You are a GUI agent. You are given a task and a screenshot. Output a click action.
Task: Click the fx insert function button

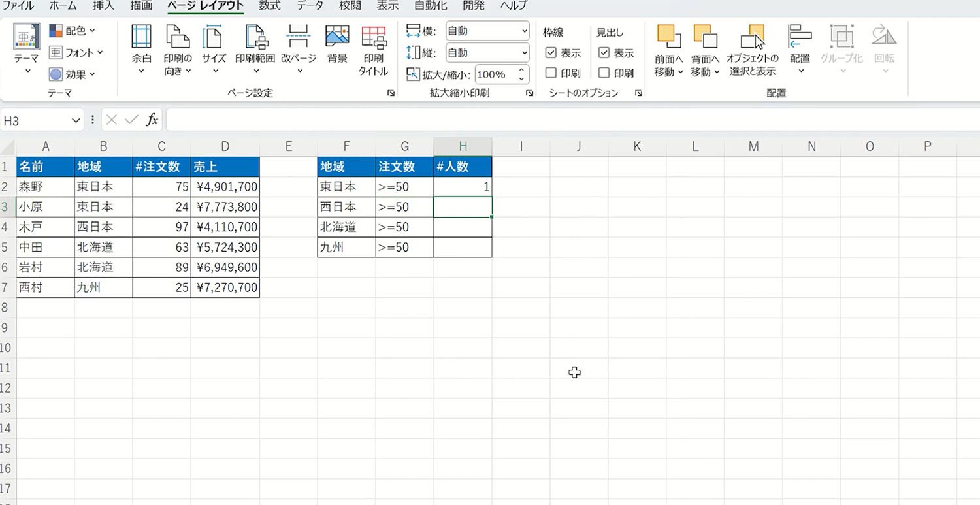tap(152, 120)
